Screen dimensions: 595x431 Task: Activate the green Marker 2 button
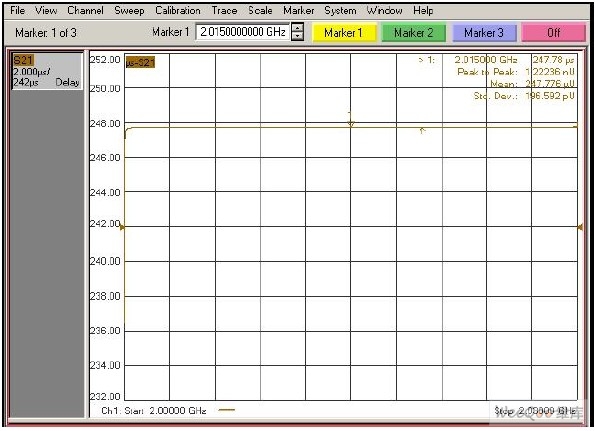tap(414, 33)
